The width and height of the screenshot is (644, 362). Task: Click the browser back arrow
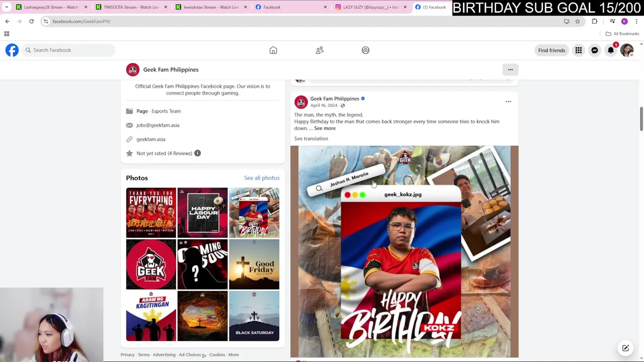pos(7,21)
